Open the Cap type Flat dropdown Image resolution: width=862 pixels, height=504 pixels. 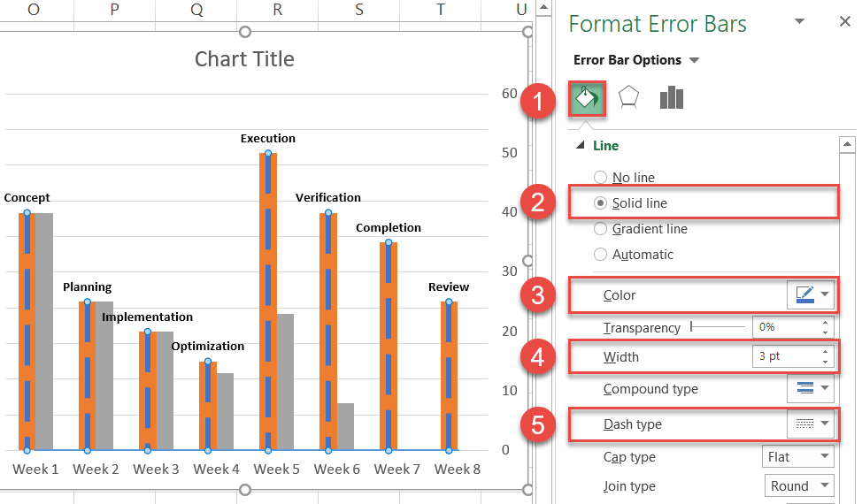(x=797, y=457)
